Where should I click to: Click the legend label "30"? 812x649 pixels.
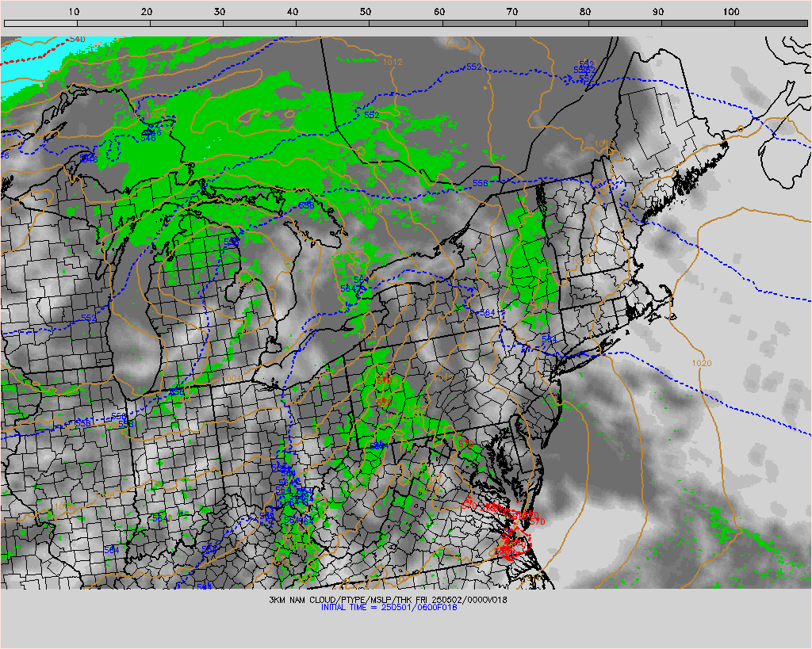(x=220, y=11)
